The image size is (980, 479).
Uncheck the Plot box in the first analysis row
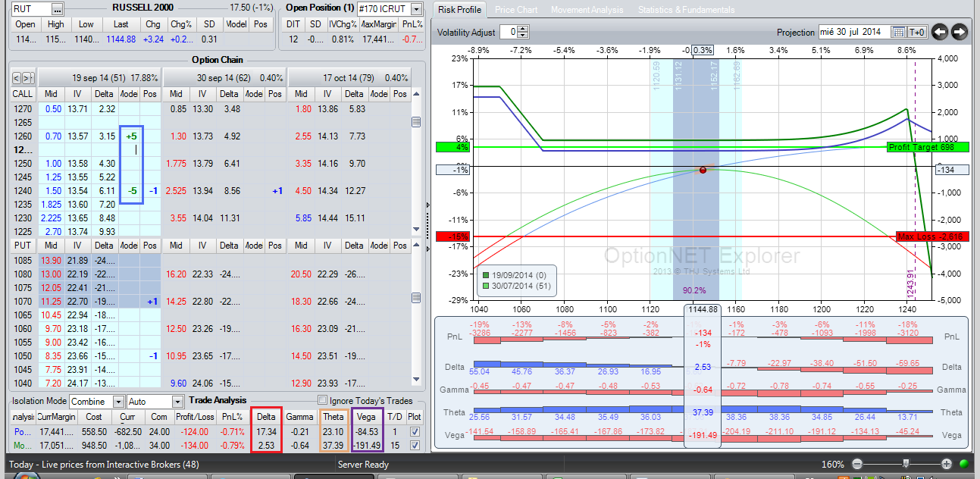tap(414, 431)
